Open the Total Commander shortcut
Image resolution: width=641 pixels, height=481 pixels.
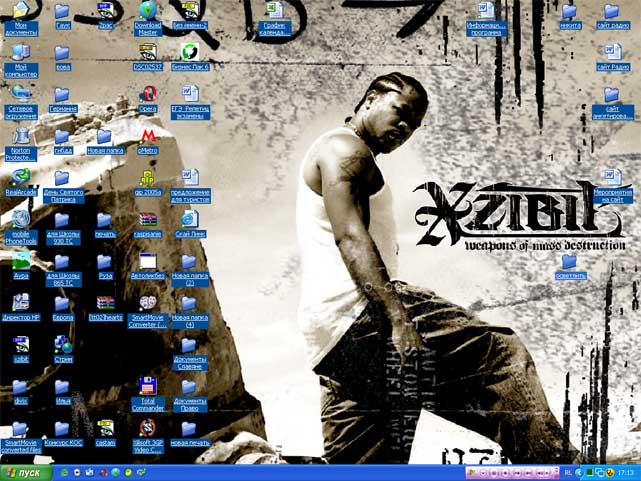147,388
